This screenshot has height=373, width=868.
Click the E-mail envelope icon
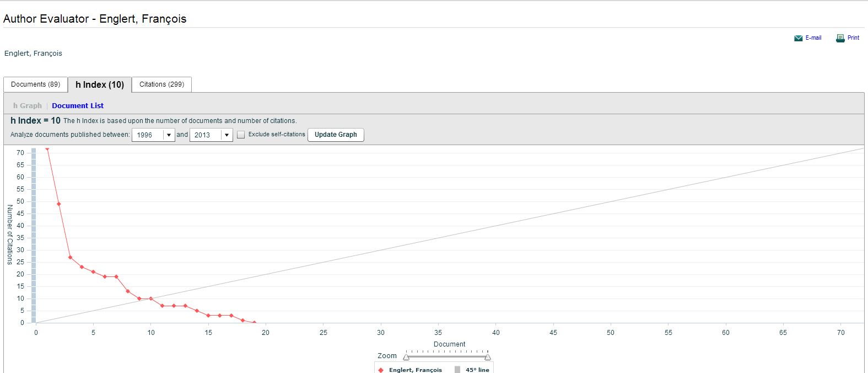coord(798,38)
